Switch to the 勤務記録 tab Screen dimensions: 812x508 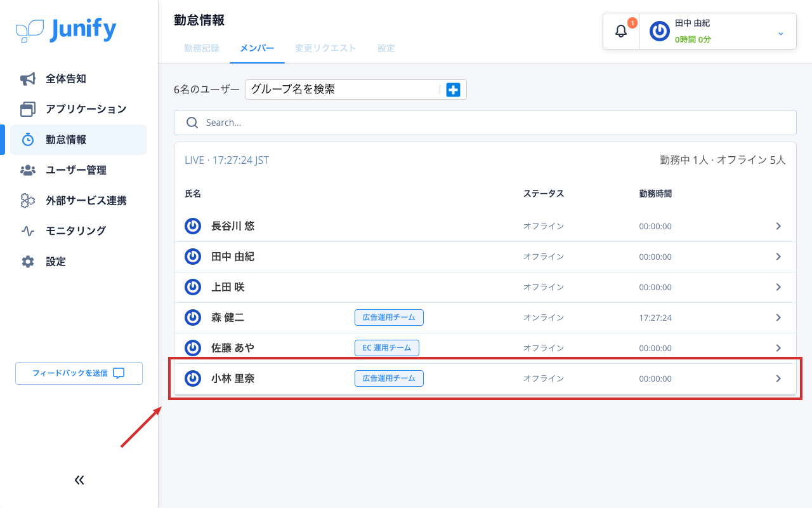202,48
